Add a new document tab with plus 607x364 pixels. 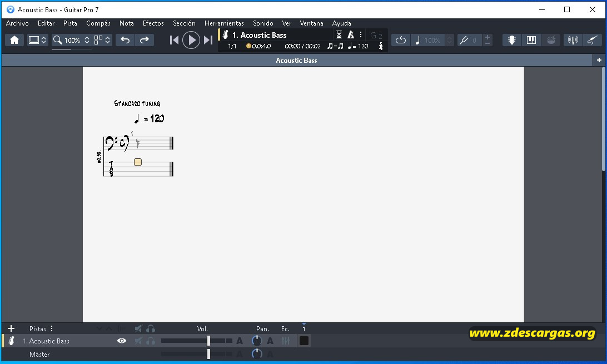click(599, 60)
